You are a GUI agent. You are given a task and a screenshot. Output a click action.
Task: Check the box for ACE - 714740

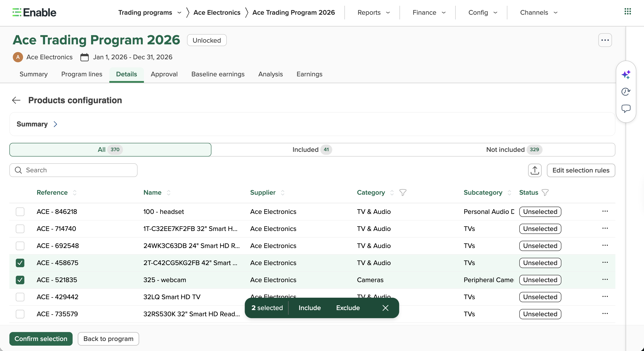click(20, 229)
